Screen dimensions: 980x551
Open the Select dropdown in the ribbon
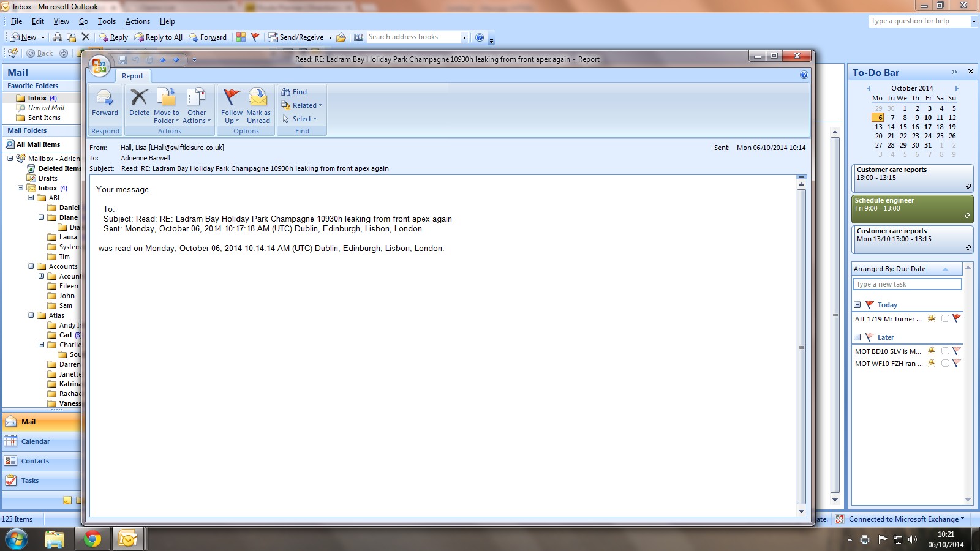click(300, 119)
